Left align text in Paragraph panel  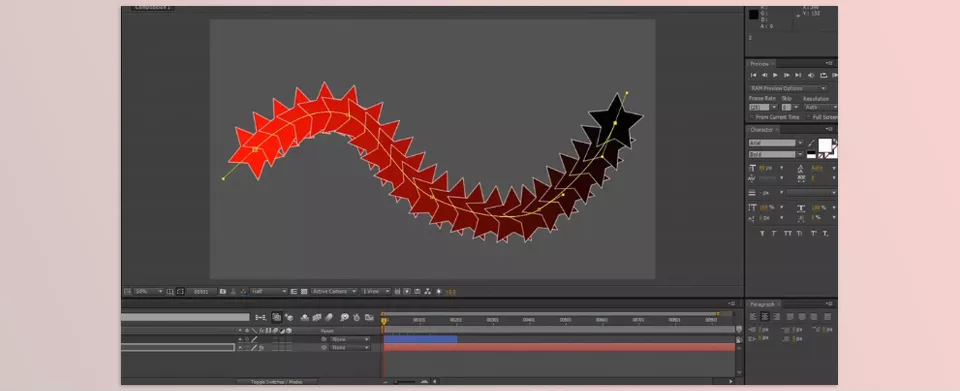click(x=754, y=316)
